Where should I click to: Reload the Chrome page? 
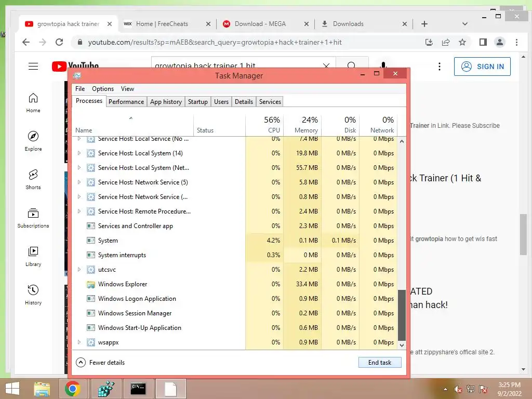pos(59,42)
